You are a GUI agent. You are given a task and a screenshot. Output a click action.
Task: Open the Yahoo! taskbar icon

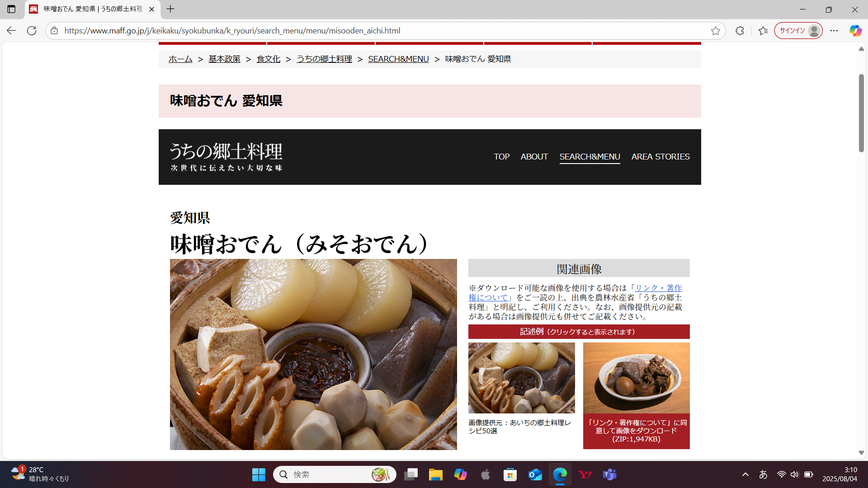(x=585, y=474)
